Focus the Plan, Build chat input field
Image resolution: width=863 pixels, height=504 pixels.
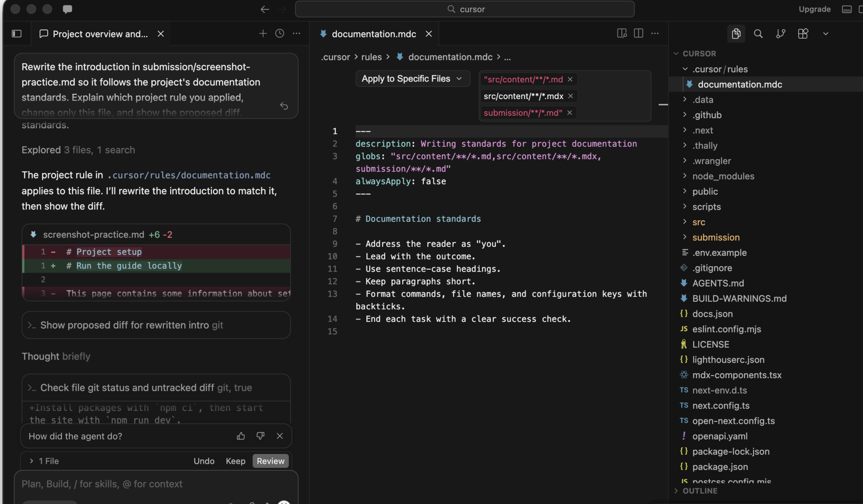pos(156,484)
